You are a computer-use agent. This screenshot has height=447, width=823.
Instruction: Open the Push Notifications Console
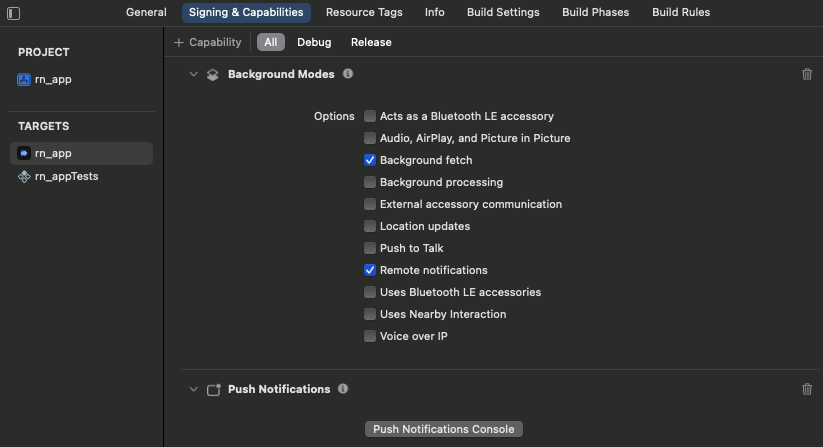click(444, 429)
